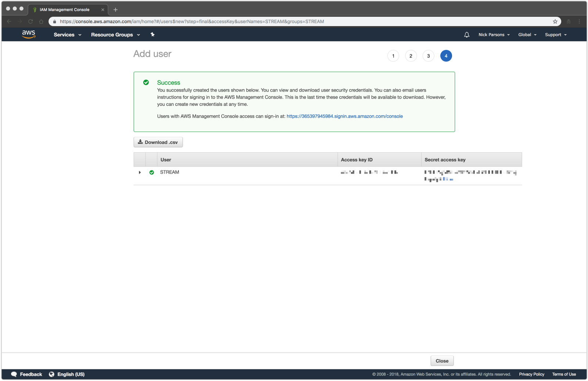Close the IAM Management Console tab
Viewport: 588px width, 381px height.
[103, 10]
